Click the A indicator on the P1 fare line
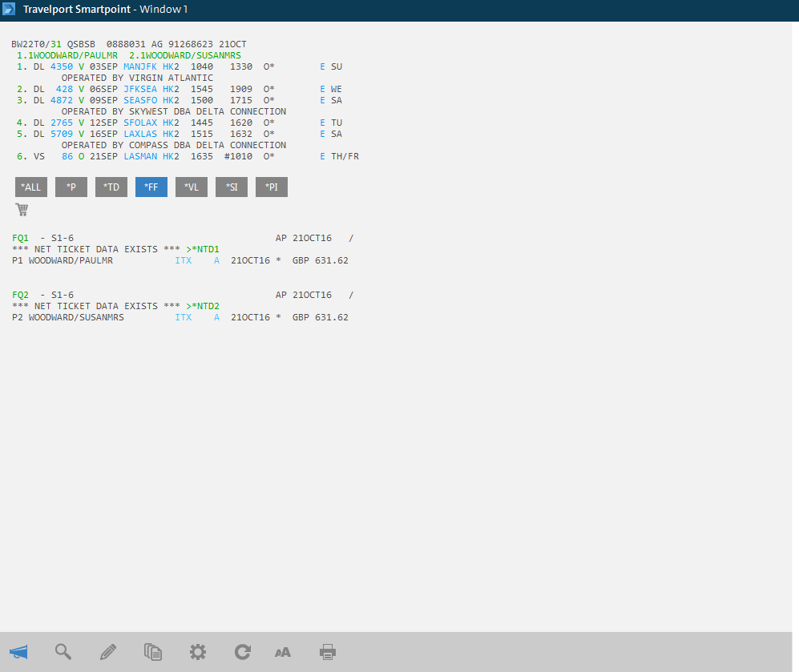Image resolution: width=799 pixels, height=672 pixels. tap(216, 260)
